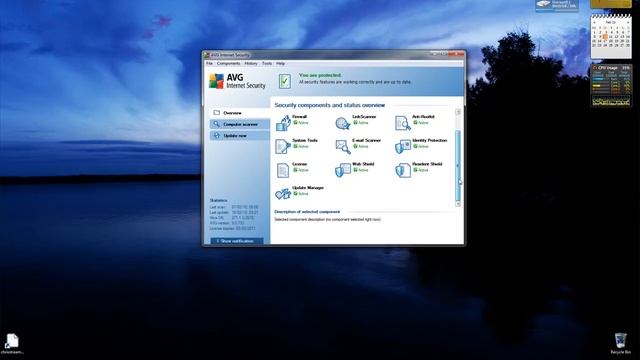Click the components list scrollbar down arrow

click(458, 203)
